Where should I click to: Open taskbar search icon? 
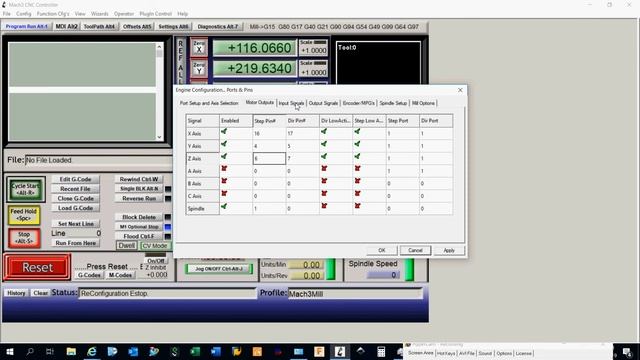click(x=30, y=351)
